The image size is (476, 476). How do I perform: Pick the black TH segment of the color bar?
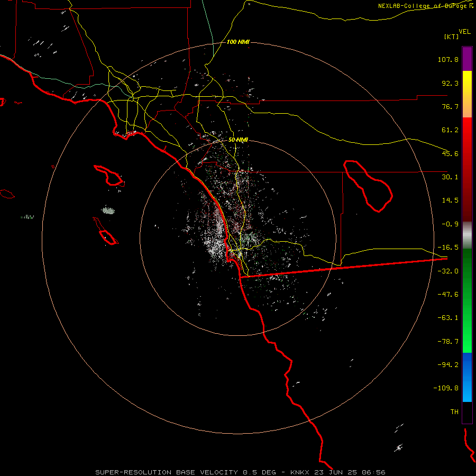[467, 413]
